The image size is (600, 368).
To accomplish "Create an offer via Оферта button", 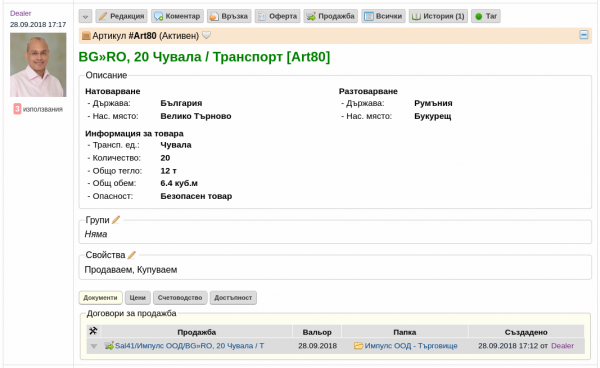I will point(277,16).
